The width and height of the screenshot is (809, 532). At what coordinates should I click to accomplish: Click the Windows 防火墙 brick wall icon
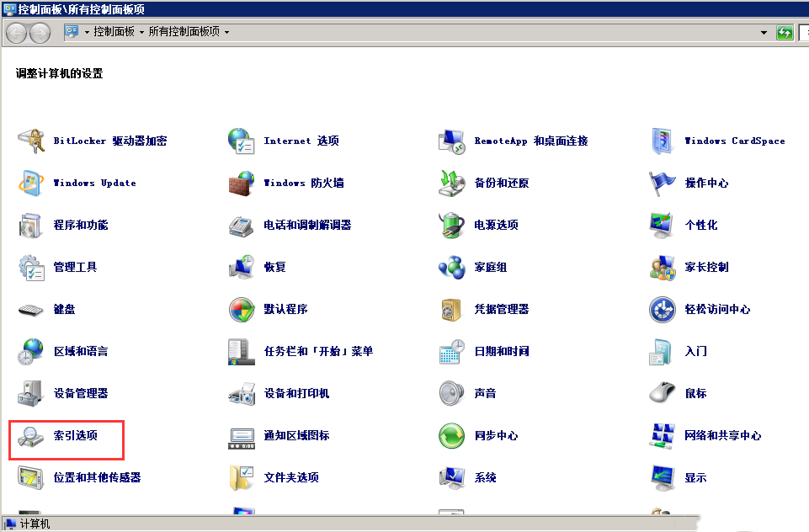pyautogui.click(x=242, y=184)
